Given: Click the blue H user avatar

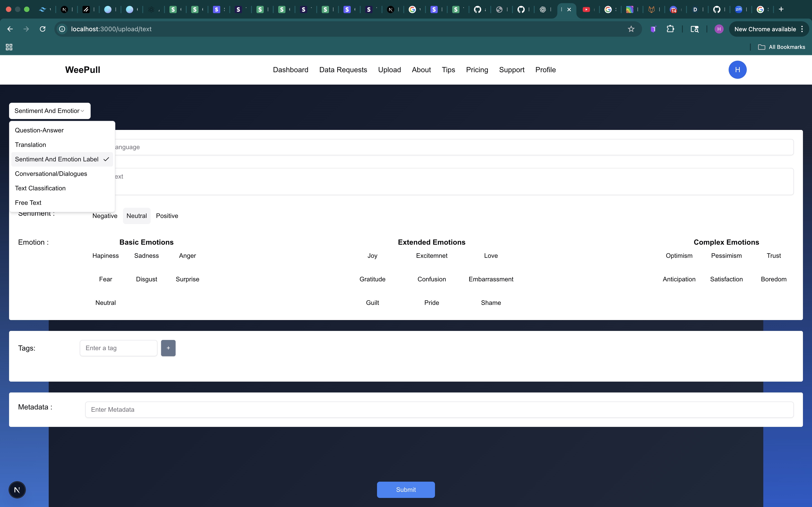Looking at the screenshot, I should (737, 70).
